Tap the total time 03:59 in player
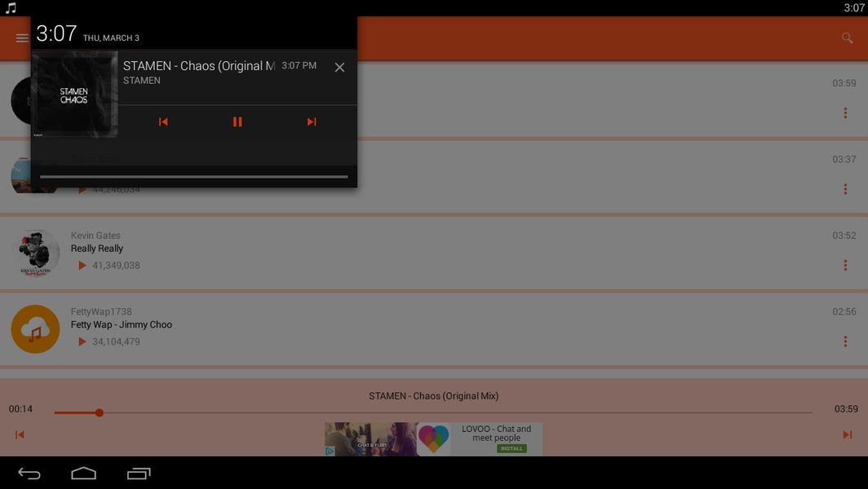The image size is (868, 489). click(847, 409)
